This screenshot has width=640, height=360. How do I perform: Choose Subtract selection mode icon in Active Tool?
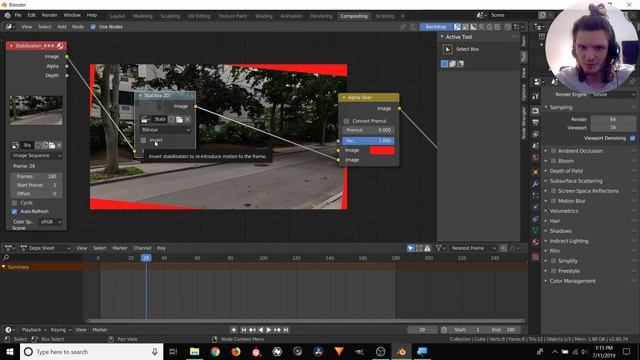(460, 64)
